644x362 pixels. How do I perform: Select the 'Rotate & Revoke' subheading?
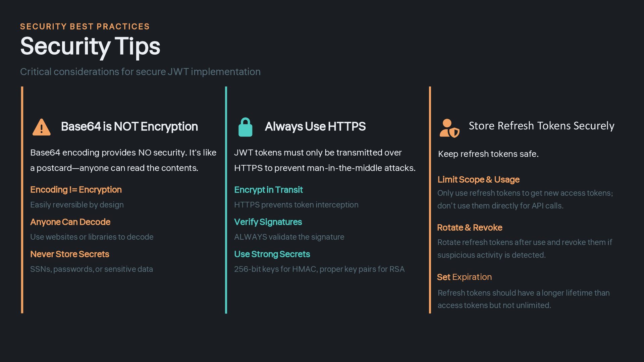469,228
